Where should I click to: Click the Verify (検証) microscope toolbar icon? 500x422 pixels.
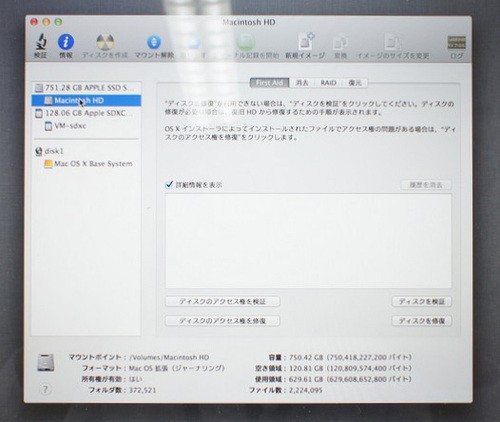click(x=41, y=42)
